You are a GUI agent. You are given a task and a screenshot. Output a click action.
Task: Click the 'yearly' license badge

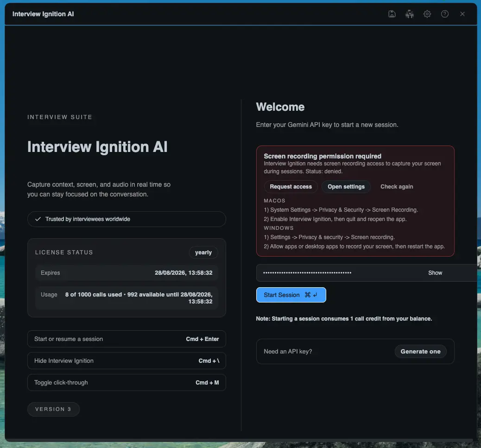point(203,252)
